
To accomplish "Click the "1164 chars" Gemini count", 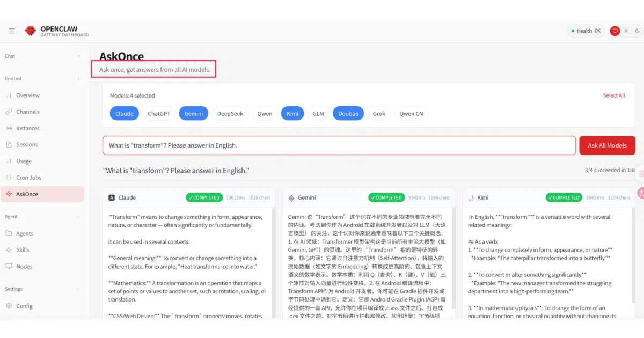I will pos(440,197).
